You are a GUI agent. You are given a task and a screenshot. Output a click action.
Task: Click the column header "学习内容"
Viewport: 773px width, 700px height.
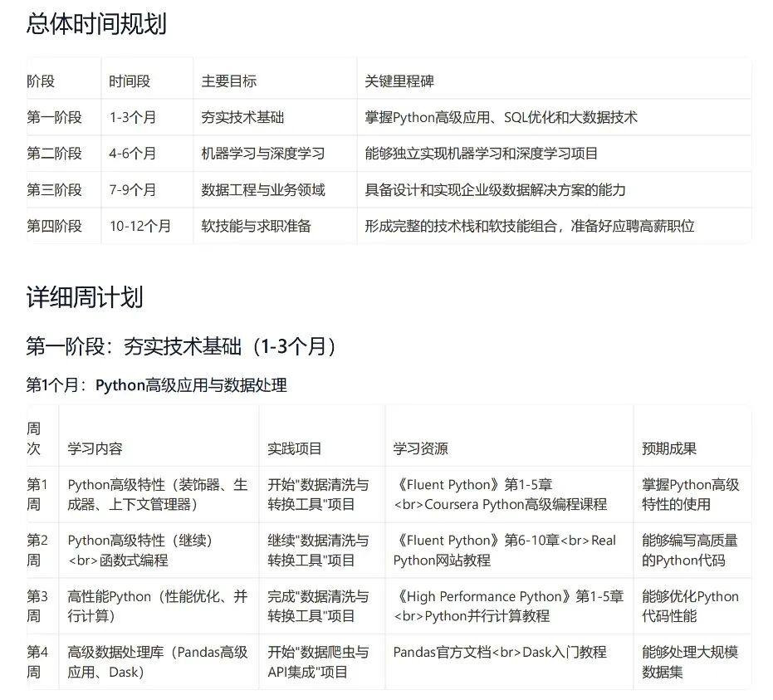[95, 448]
